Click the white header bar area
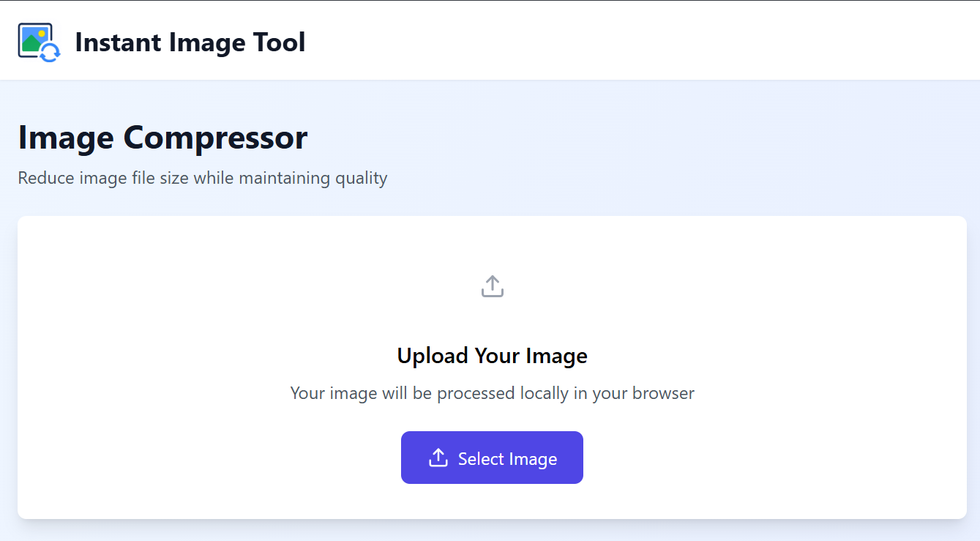Image resolution: width=980 pixels, height=541 pixels. tap(659, 40)
